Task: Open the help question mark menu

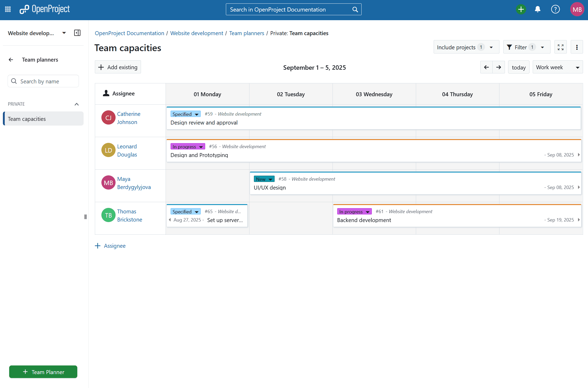Action: click(555, 9)
